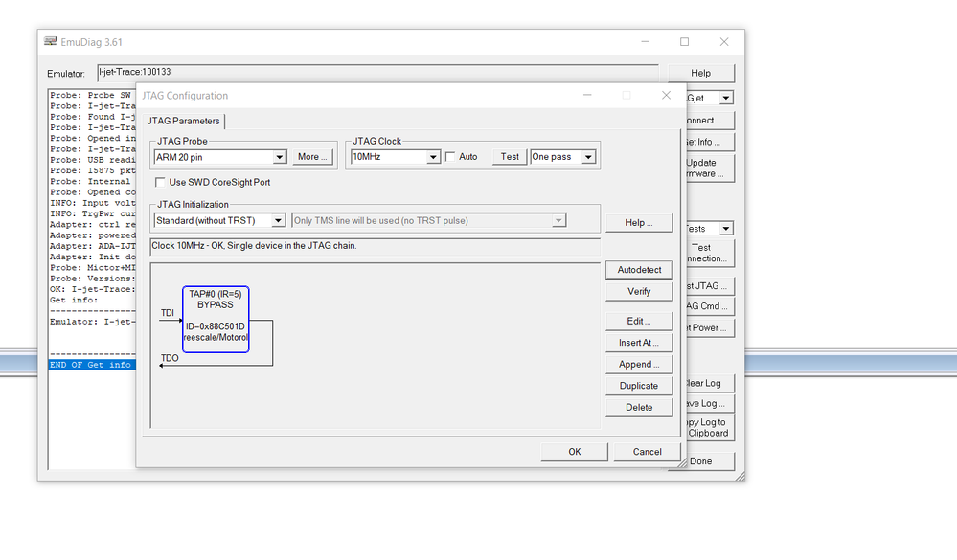Click the Get Info button in EmuDiag
Viewport: 957px width, 560px height.
[x=710, y=142]
